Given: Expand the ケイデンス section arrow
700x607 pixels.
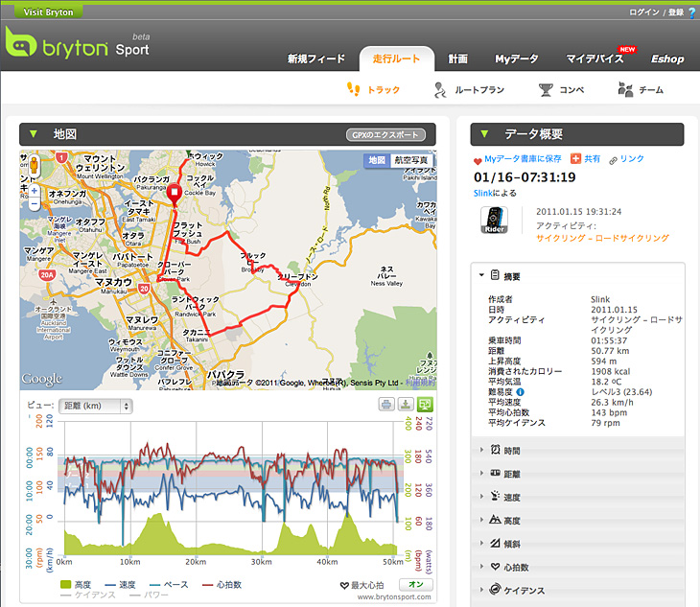Looking at the screenshot, I should [481, 590].
